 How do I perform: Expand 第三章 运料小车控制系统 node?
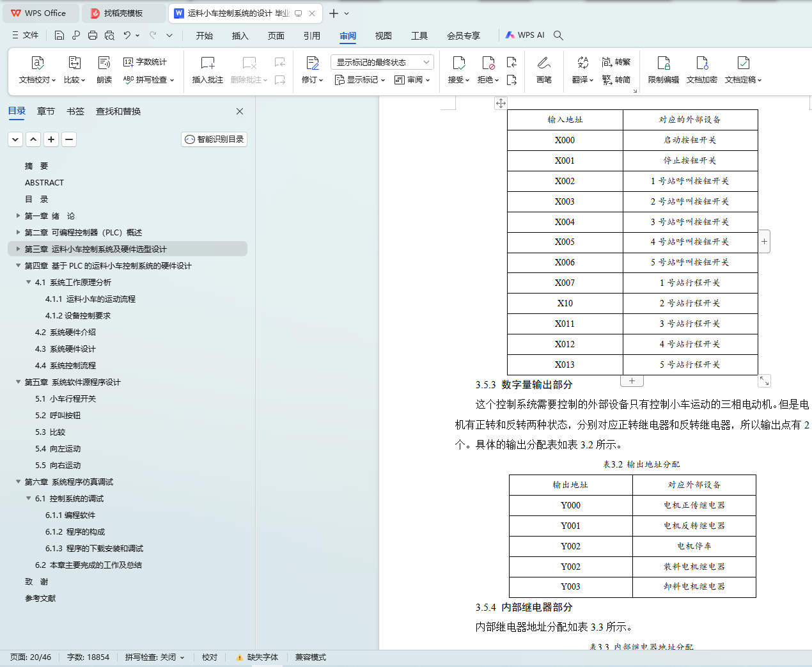pyautogui.click(x=18, y=249)
